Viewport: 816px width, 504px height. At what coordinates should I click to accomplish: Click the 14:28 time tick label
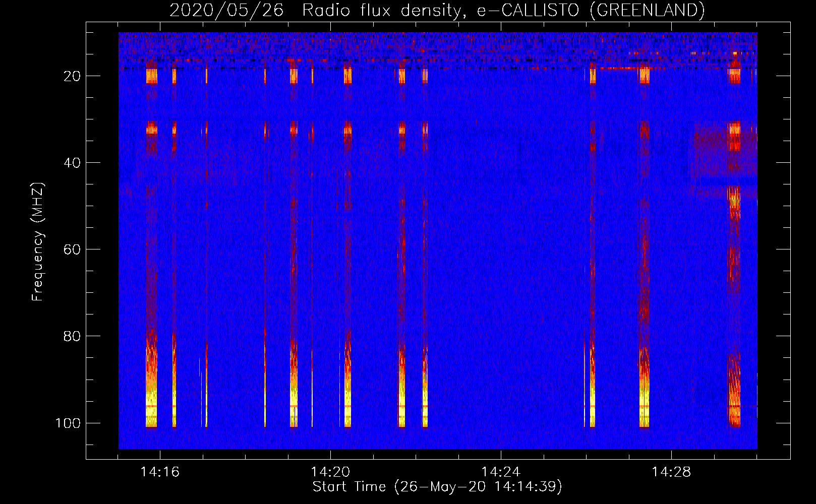(x=671, y=472)
